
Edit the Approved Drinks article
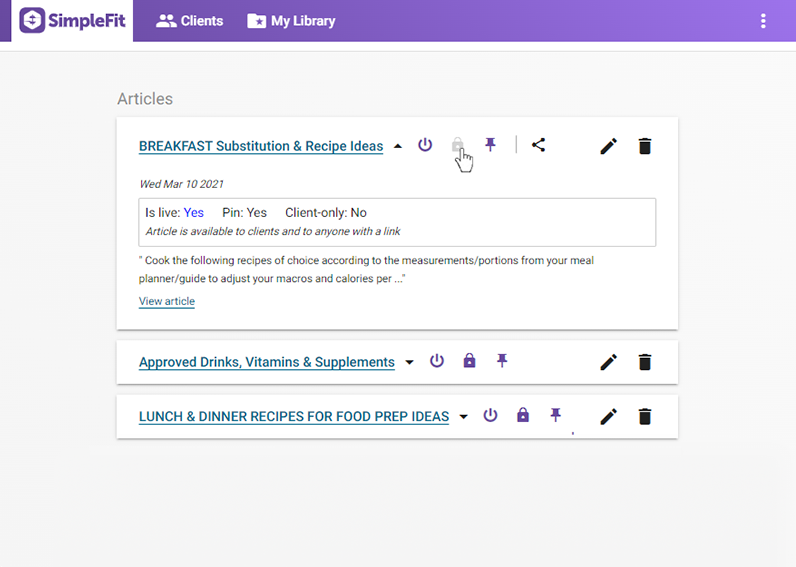(x=608, y=362)
